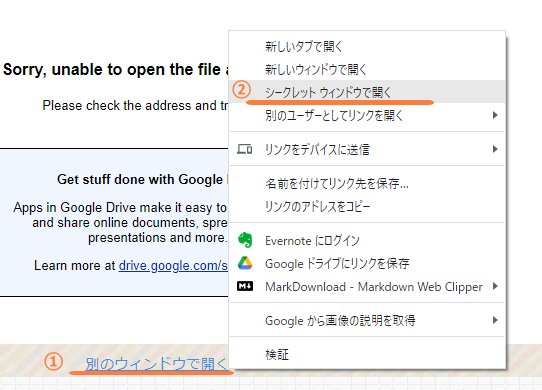Select 名前を付けてリンク先を保存
542x390 pixels.
(367, 184)
